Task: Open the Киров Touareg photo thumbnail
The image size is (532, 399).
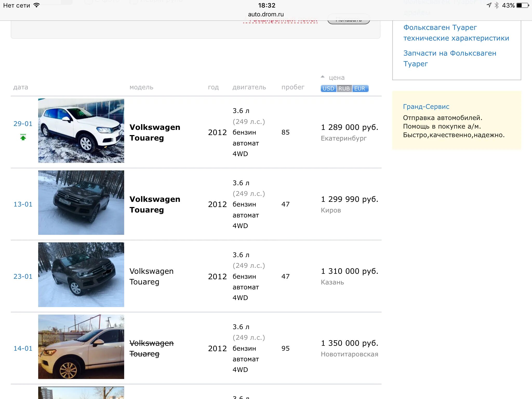Action: pyautogui.click(x=81, y=203)
